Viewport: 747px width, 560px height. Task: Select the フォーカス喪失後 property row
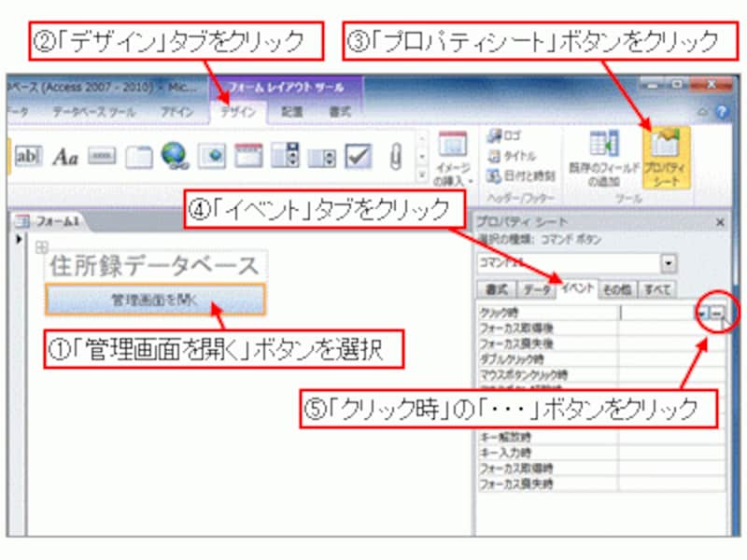coord(601,343)
